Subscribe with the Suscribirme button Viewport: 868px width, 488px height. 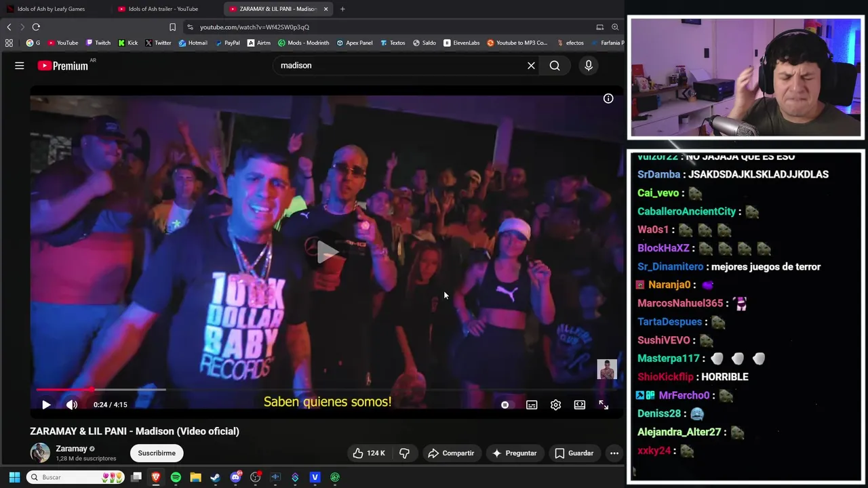tap(157, 453)
